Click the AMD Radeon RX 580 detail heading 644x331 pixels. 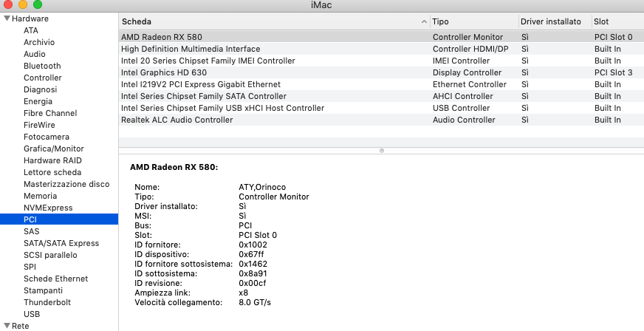[174, 167]
